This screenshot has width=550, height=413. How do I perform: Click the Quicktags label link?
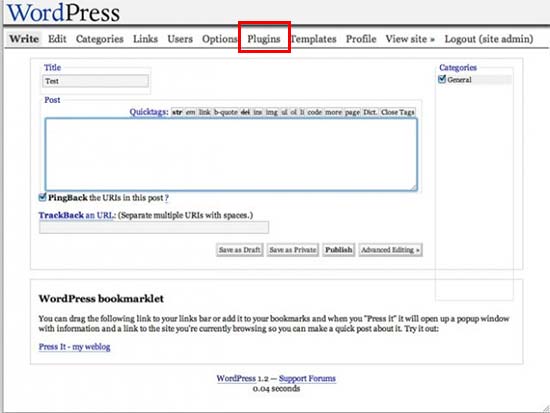click(x=149, y=112)
